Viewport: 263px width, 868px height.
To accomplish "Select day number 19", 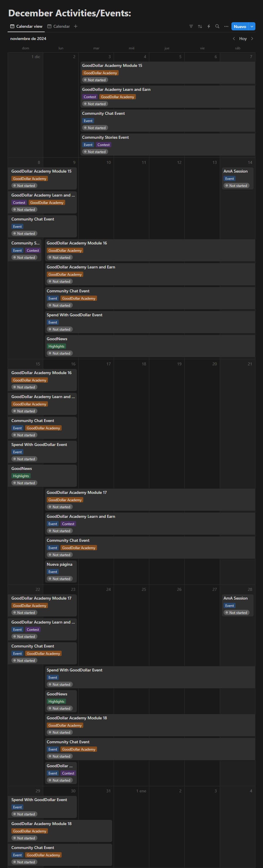I will (x=179, y=364).
